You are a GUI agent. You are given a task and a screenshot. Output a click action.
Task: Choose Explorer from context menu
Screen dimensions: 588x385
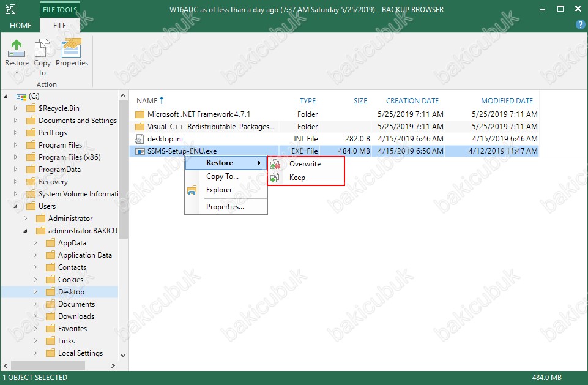coord(226,190)
